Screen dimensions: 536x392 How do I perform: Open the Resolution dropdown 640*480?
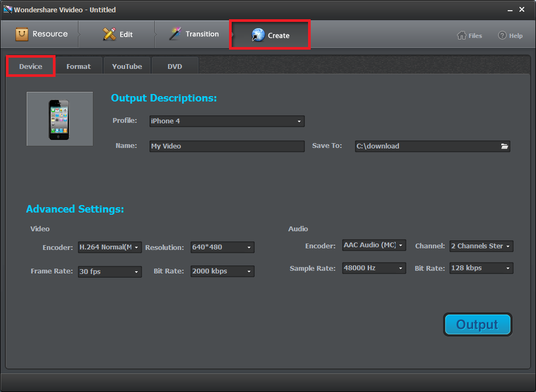[222, 247]
